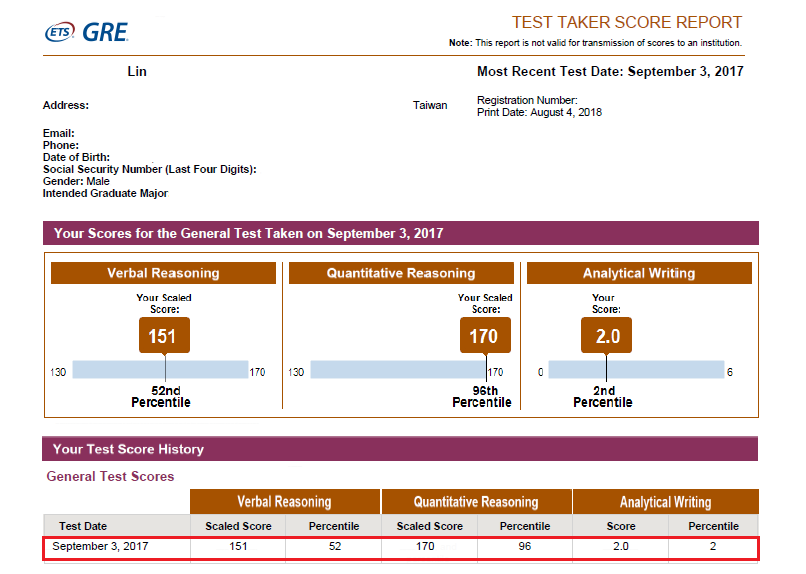Click the Intended Graduate Major label

tap(105, 193)
